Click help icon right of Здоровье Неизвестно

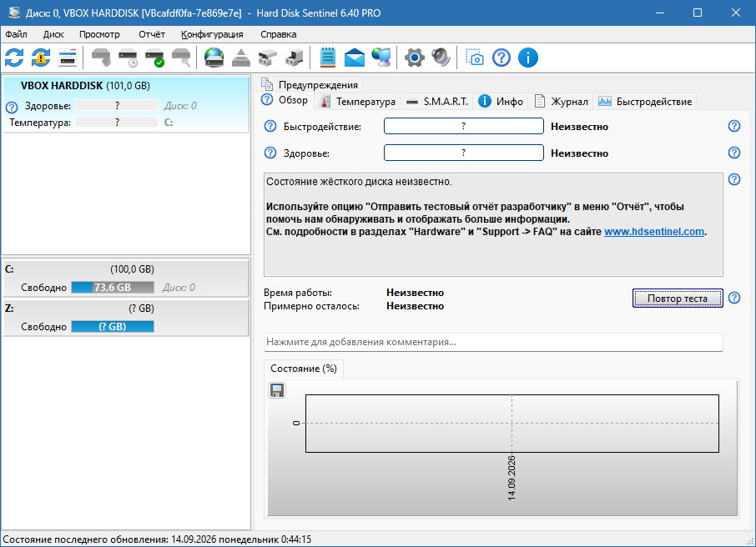pos(733,153)
